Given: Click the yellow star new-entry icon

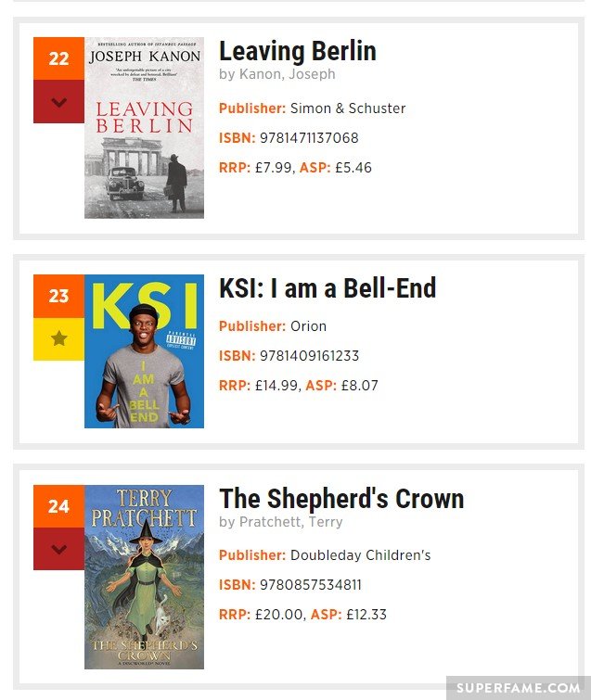Looking at the screenshot, I should coord(58,338).
